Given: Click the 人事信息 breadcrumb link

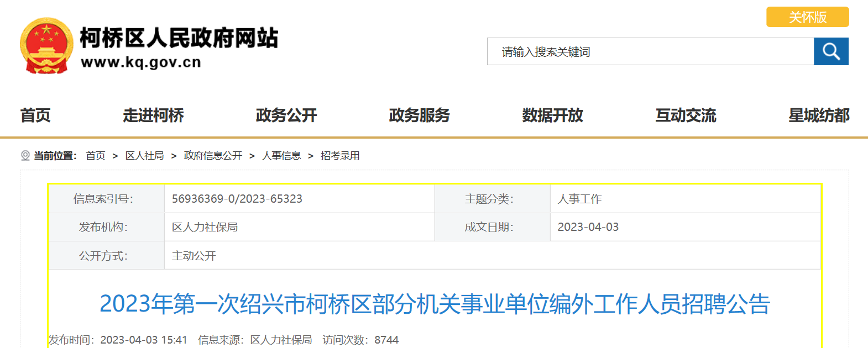Looking at the screenshot, I should click(x=281, y=156).
